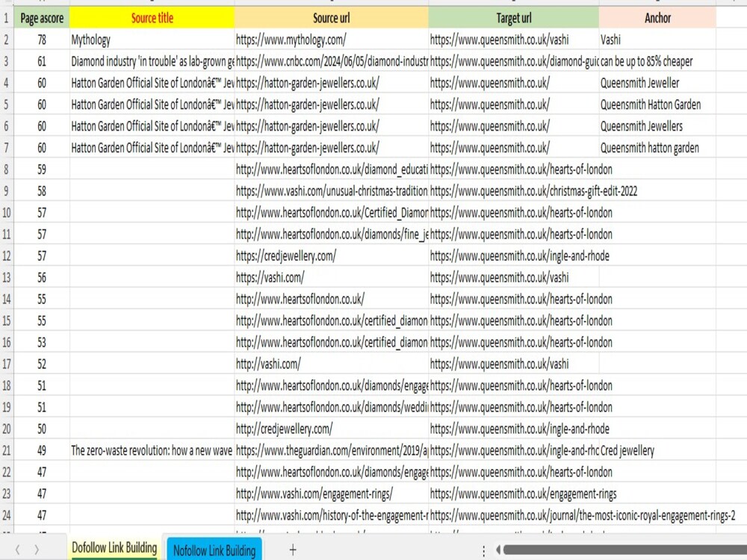The width and height of the screenshot is (747, 560).
Task: Click the history-of-the-engagement source url cell
Action: 331,515
